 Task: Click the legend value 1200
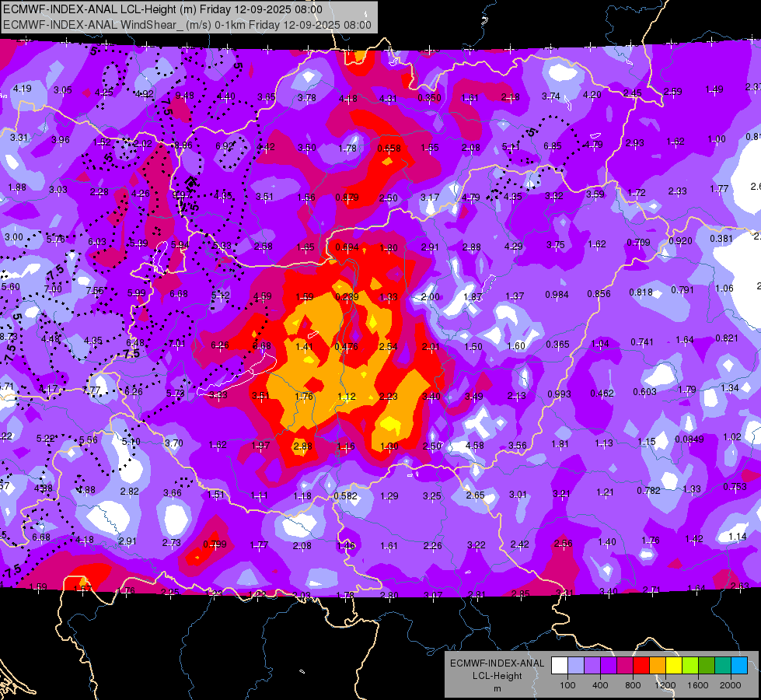[665, 685]
